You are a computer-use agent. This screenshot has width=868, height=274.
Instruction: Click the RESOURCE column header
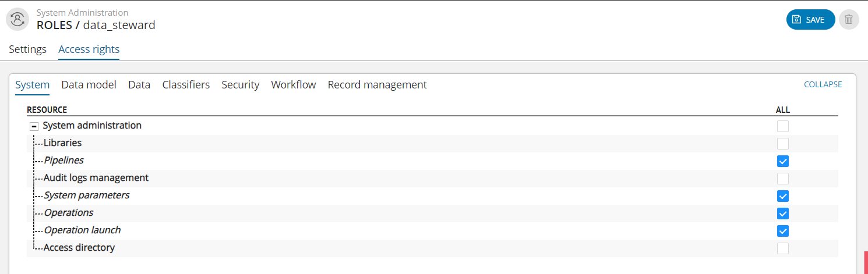[x=47, y=110]
